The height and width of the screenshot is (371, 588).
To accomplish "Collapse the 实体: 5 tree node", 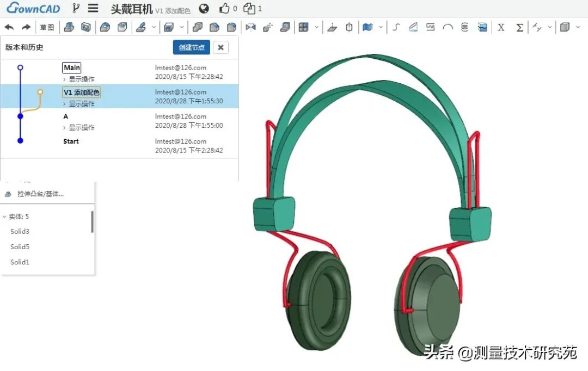I will click(x=5, y=216).
